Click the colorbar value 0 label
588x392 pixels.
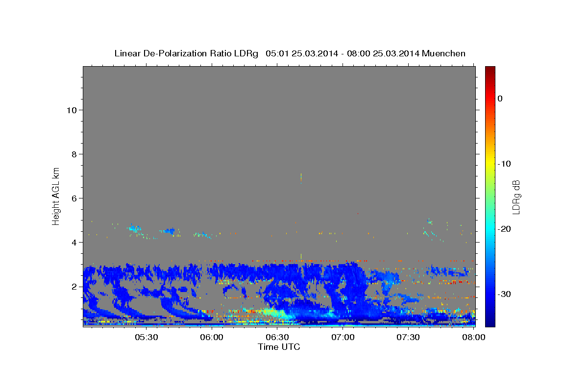click(x=500, y=98)
